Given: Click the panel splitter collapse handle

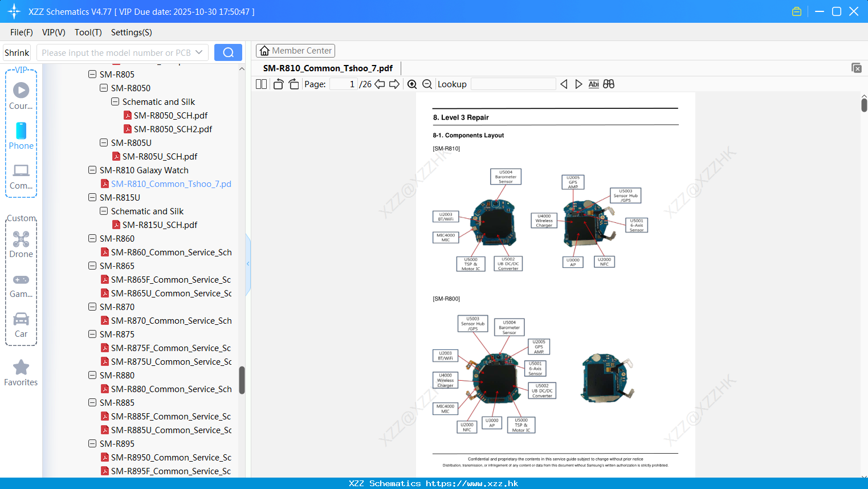Looking at the screenshot, I should click(248, 264).
